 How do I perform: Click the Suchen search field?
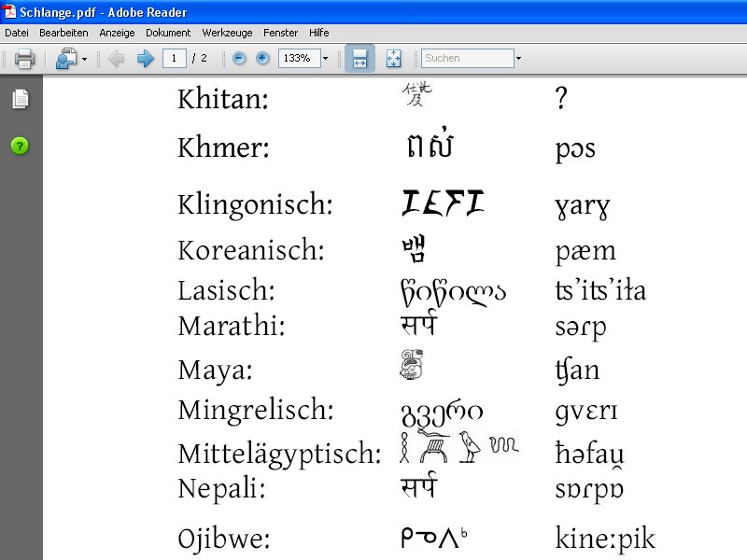click(x=467, y=58)
